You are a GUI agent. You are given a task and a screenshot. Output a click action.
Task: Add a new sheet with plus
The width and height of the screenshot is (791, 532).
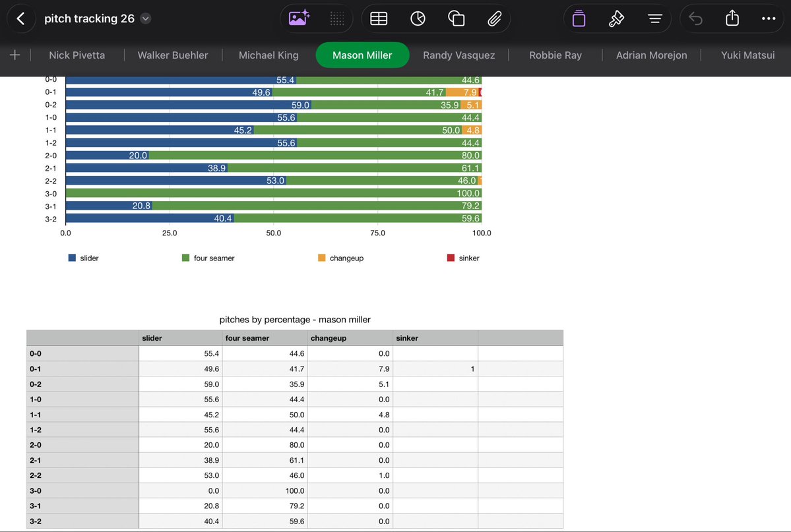[15, 55]
